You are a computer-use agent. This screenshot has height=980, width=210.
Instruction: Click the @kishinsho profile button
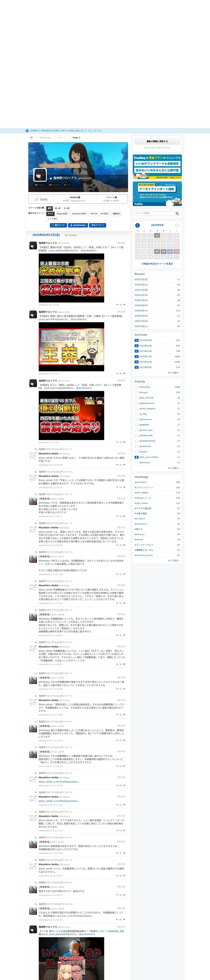(x=78, y=225)
